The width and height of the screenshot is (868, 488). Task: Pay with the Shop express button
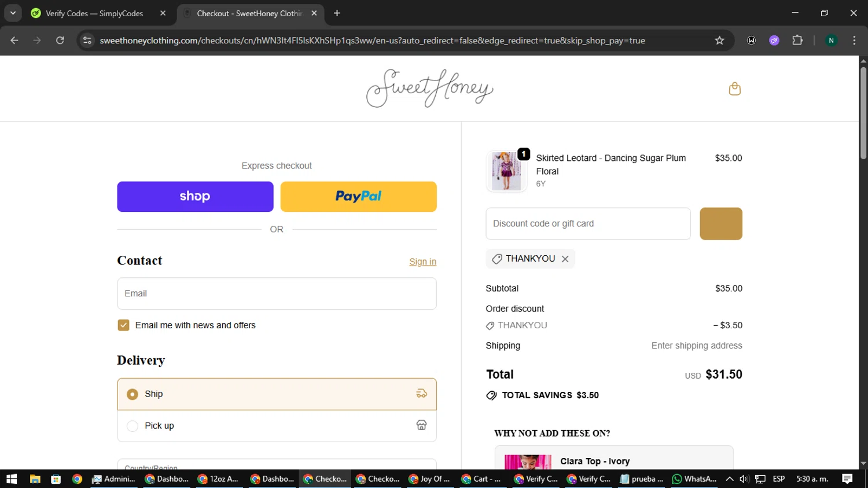click(x=195, y=197)
